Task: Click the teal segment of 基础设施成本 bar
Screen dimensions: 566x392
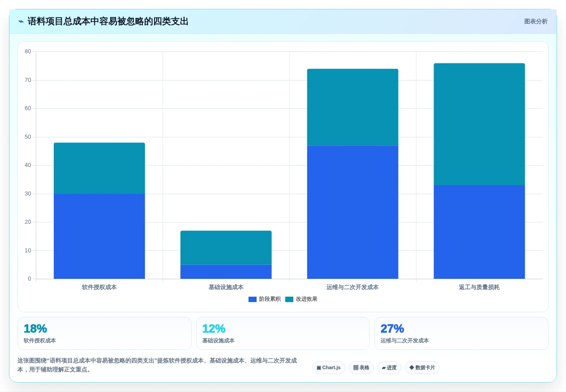Action: tap(226, 248)
